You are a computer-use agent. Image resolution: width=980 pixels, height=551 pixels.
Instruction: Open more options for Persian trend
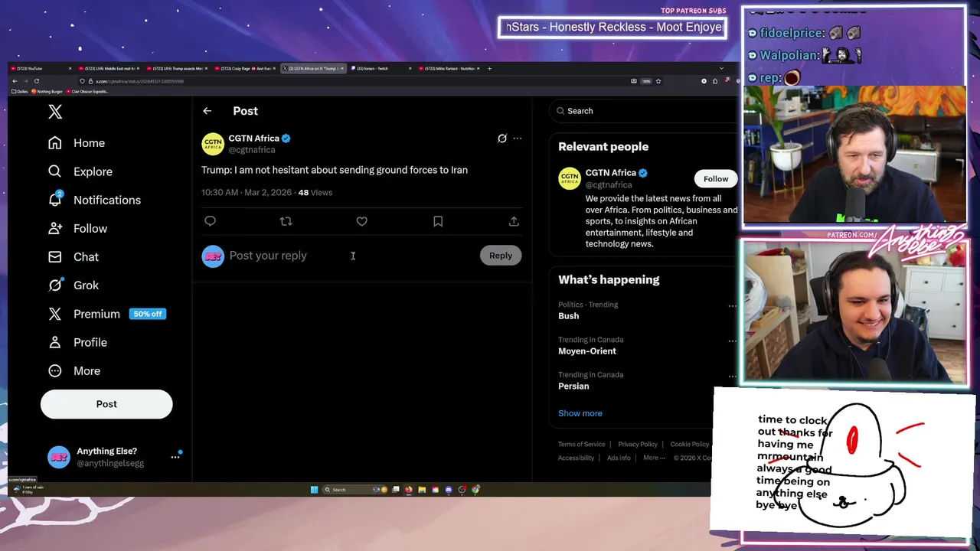(x=733, y=377)
